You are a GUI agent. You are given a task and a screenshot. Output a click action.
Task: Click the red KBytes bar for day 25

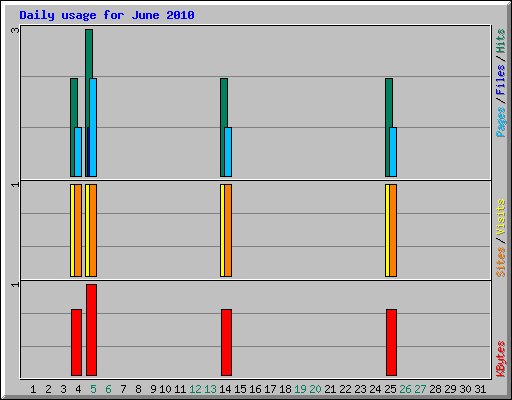click(391, 342)
